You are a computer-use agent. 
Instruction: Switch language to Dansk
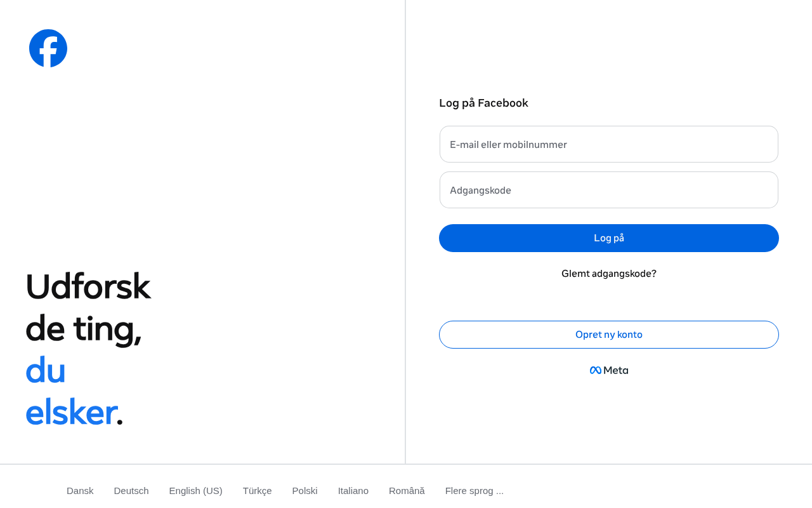(80, 491)
